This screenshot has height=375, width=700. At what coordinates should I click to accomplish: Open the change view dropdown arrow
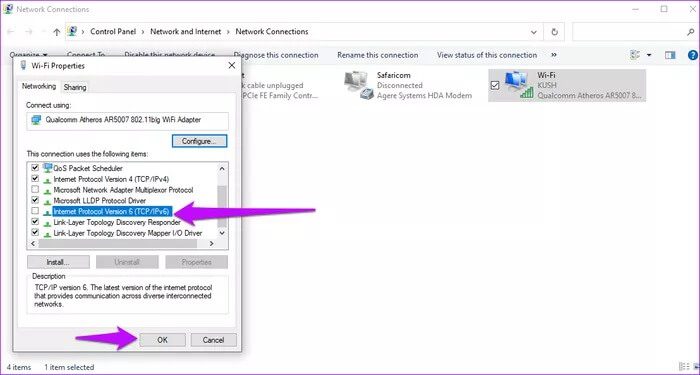tap(649, 55)
